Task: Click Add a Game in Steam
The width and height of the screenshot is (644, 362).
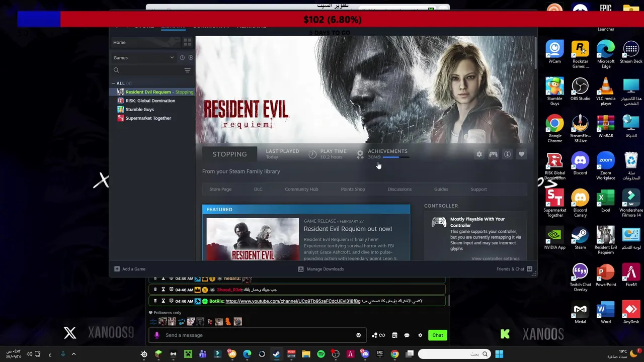Action: point(130,269)
